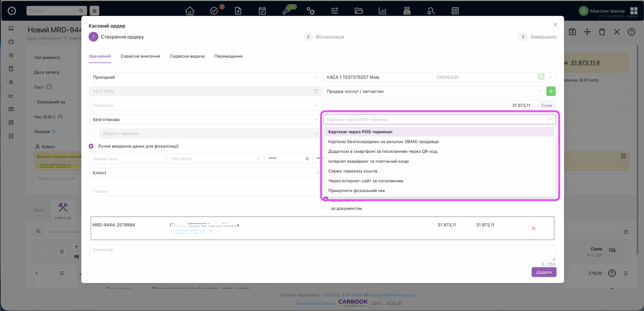
Task: Select 'за документом' radio option
Action: (326, 208)
